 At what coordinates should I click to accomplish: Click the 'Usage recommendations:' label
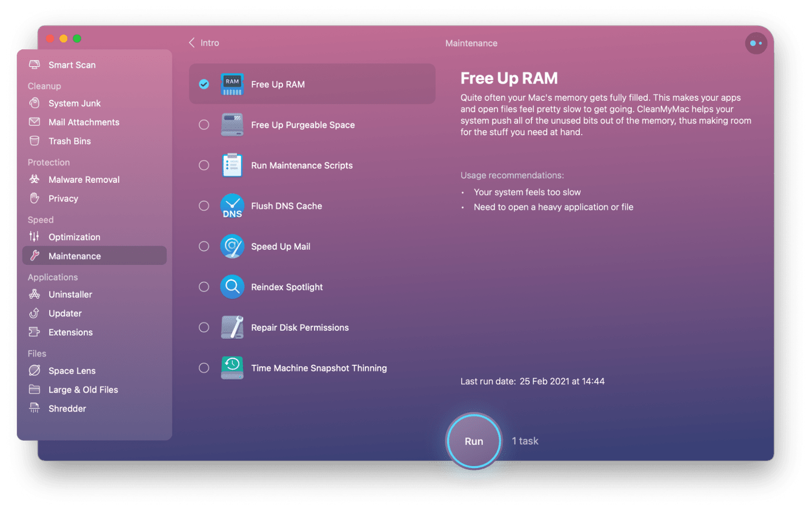[512, 175]
